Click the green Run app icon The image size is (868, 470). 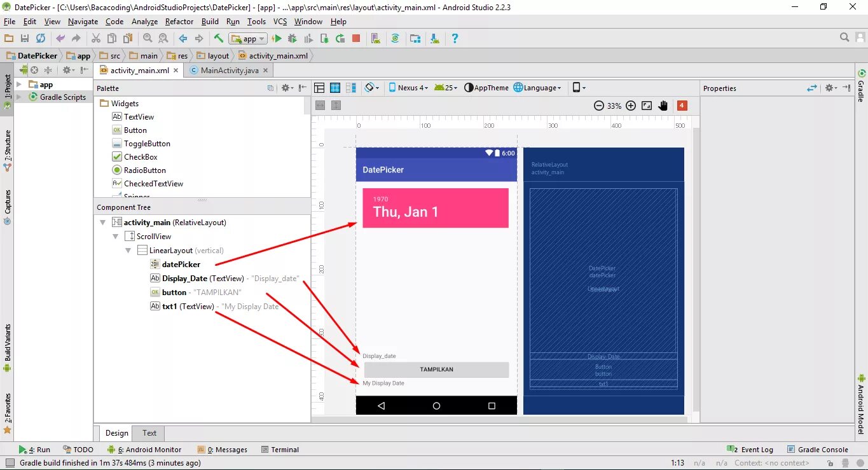(277, 38)
